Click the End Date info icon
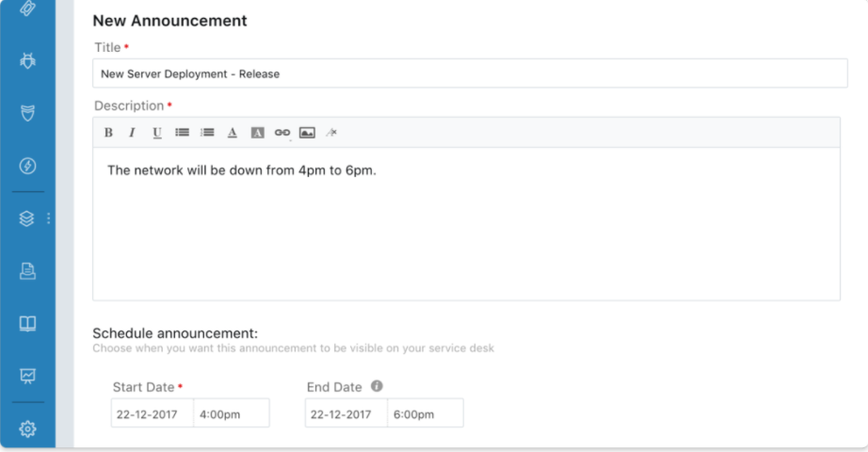Viewport: 868px width, 452px height. [x=377, y=386]
